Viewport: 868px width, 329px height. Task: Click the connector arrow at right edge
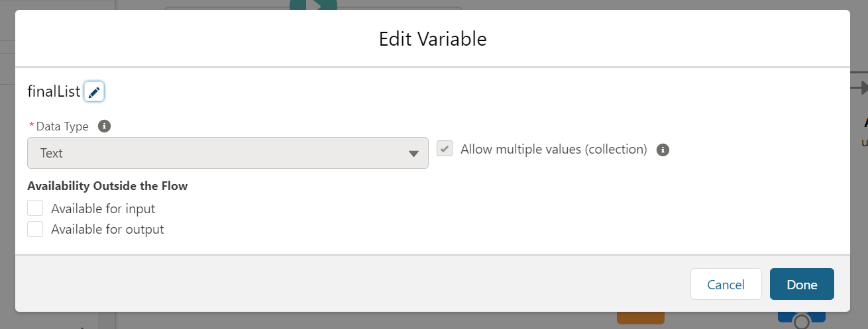point(859,87)
